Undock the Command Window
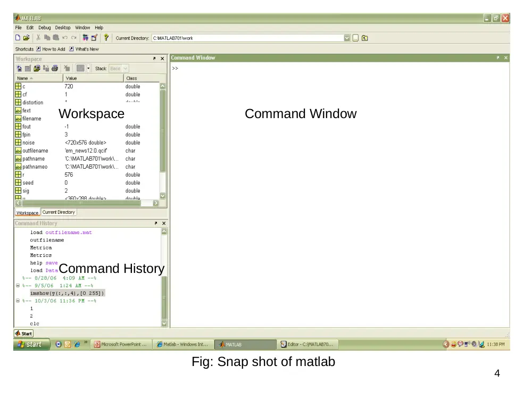 click(x=498, y=58)
